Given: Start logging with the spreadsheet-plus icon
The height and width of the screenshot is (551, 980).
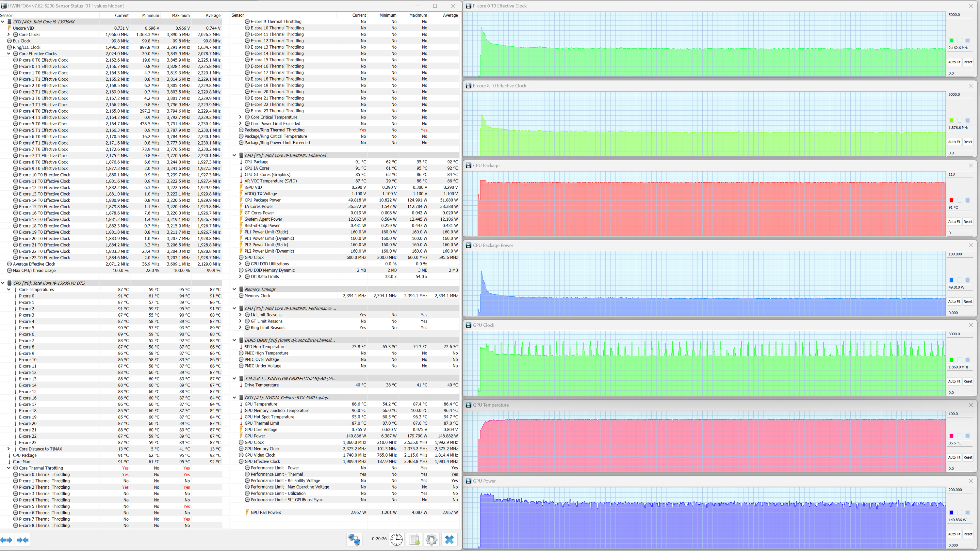Looking at the screenshot, I should [414, 539].
